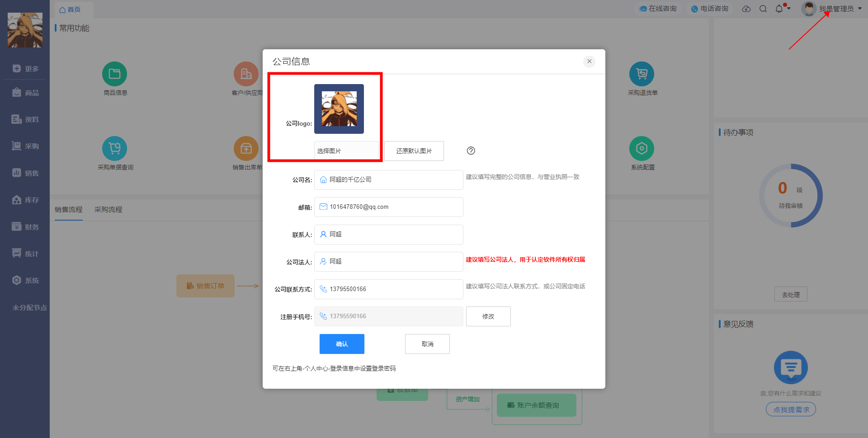Screen dimensions: 868x438
Task: Open the 更多 sidebar menu
Action: click(x=25, y=69)
